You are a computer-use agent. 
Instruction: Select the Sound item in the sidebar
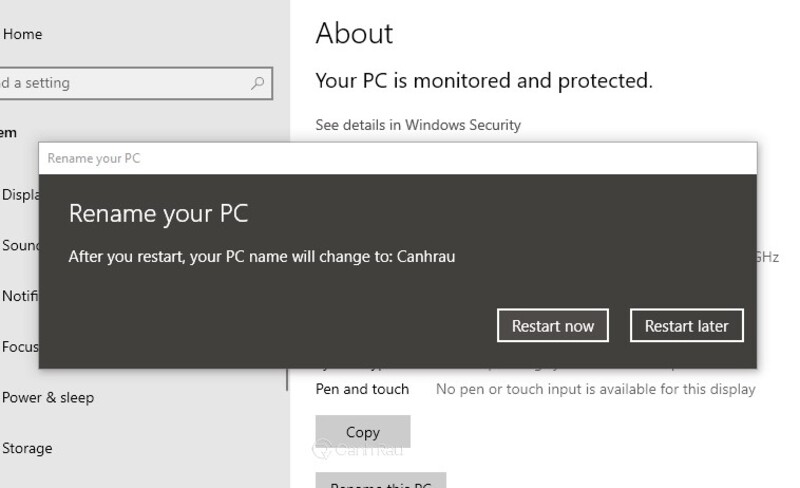(x=20, y=246)
